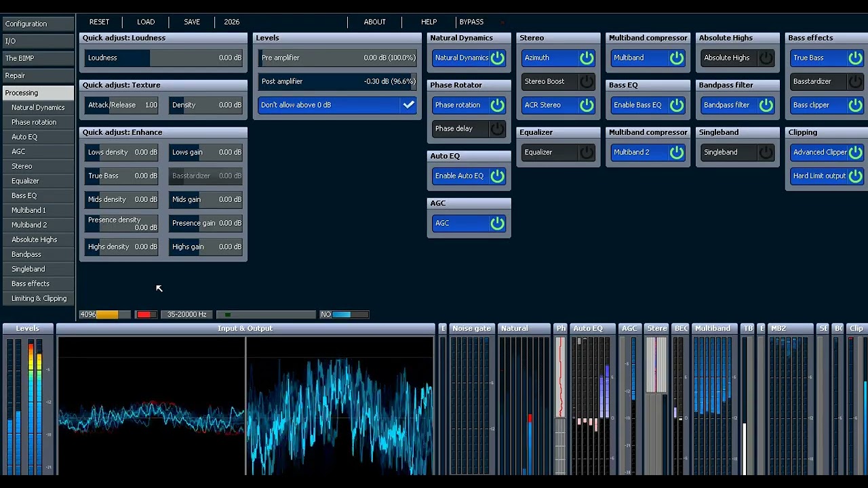
Task: Disable the AGC power toggle
Action: [497, 223]
